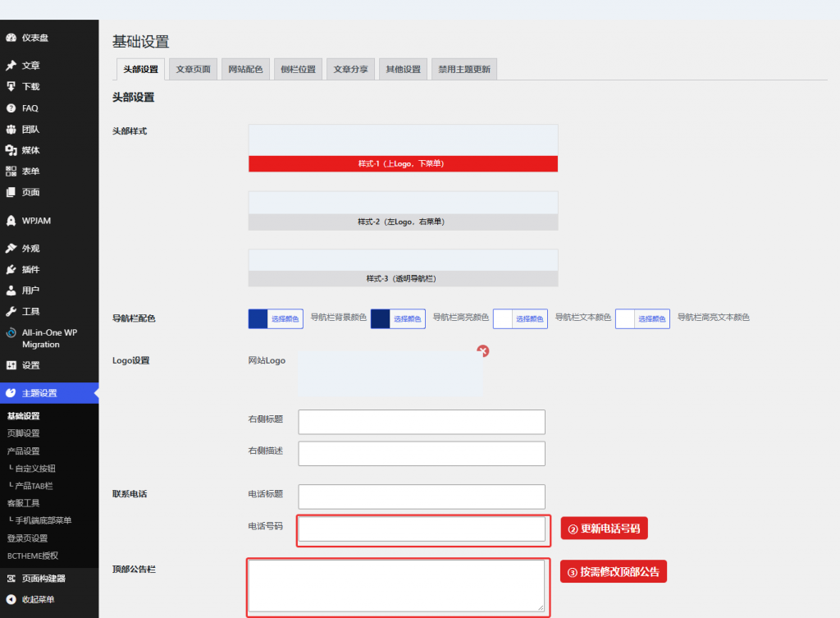Click the 表单 forms icon
The image size is (840, 618).
[x=11, y=171]
